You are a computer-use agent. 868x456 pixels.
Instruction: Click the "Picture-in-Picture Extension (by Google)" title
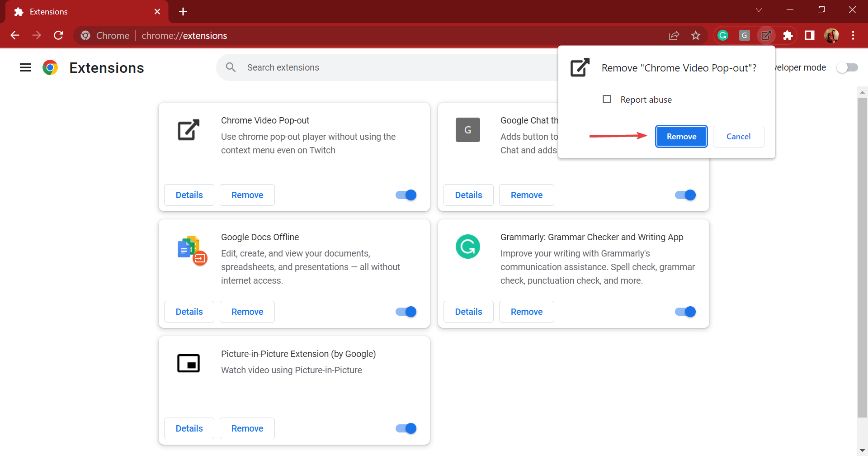298,354
